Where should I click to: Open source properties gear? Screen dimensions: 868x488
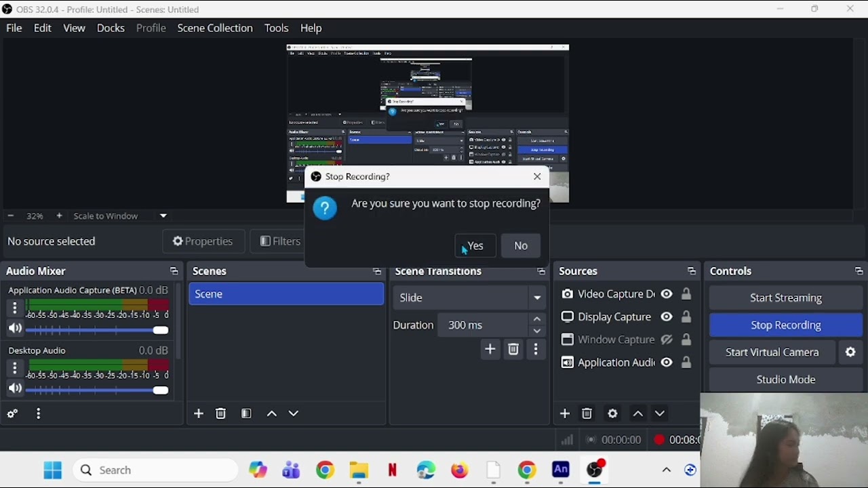pos(612,414)
